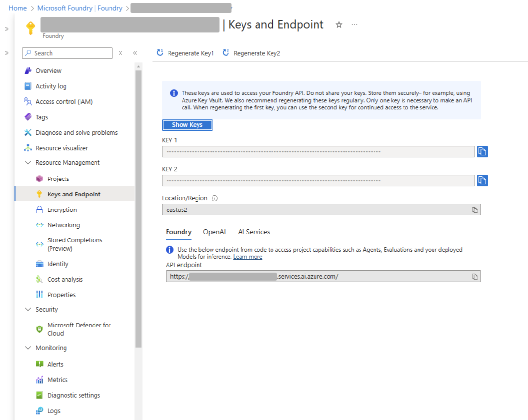Screen dimensions: 528x420
Task: Click the Resource visualizer text
Action: coord(61,148)
